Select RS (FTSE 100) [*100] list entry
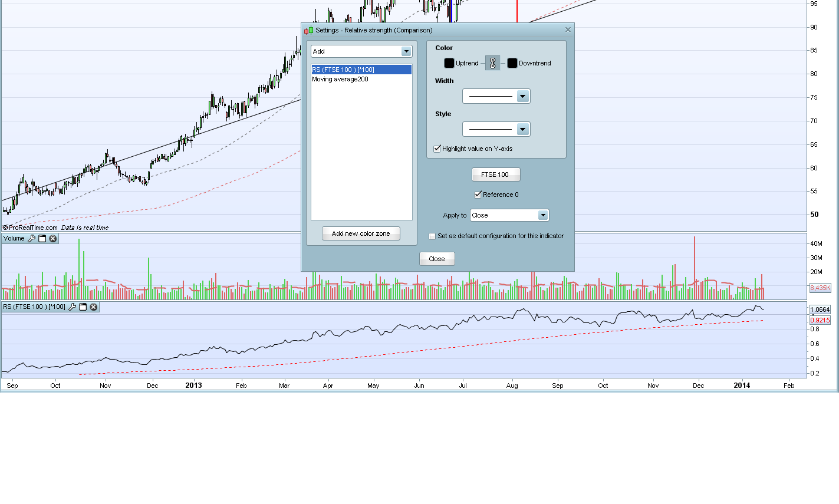 click(361, 70)
